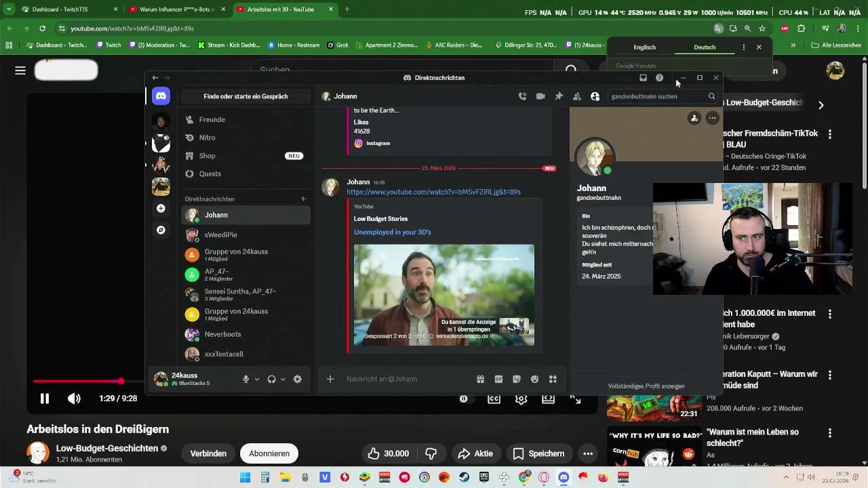The image size is (868, 488).
Task: Open the sWeediPie conversation
Action: (245, 235)
